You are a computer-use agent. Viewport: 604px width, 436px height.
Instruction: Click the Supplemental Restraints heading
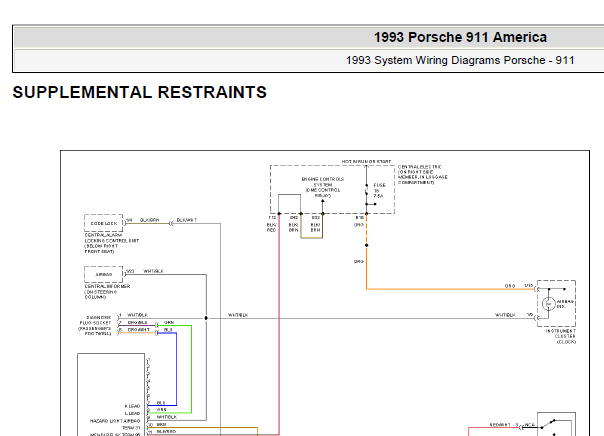point(139,92)
